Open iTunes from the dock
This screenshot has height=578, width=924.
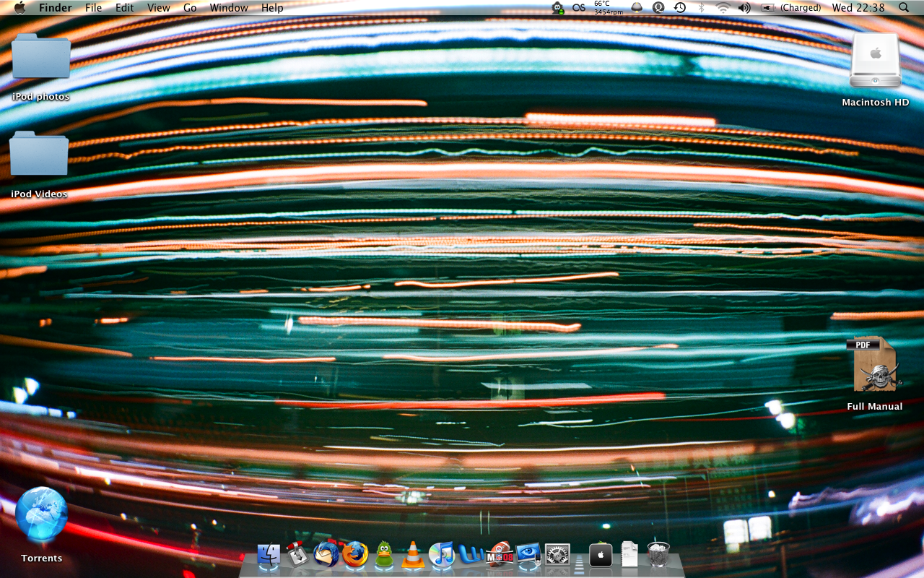[x=441, y=555]
